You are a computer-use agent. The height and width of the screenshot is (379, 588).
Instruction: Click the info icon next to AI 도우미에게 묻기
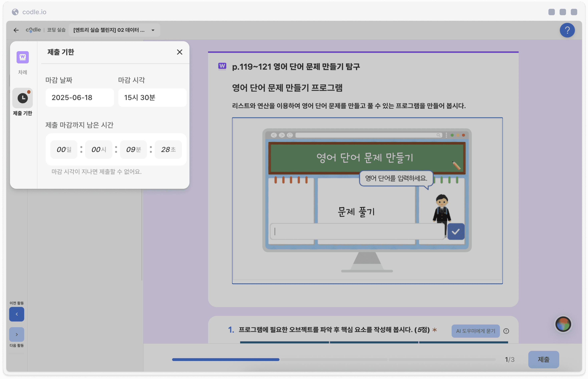pyautogui.click(x=506, y=331)
